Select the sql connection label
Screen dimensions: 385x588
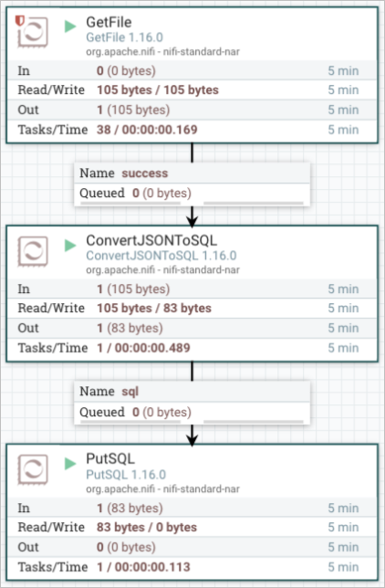pyautogui.click(x=130, y=392)
